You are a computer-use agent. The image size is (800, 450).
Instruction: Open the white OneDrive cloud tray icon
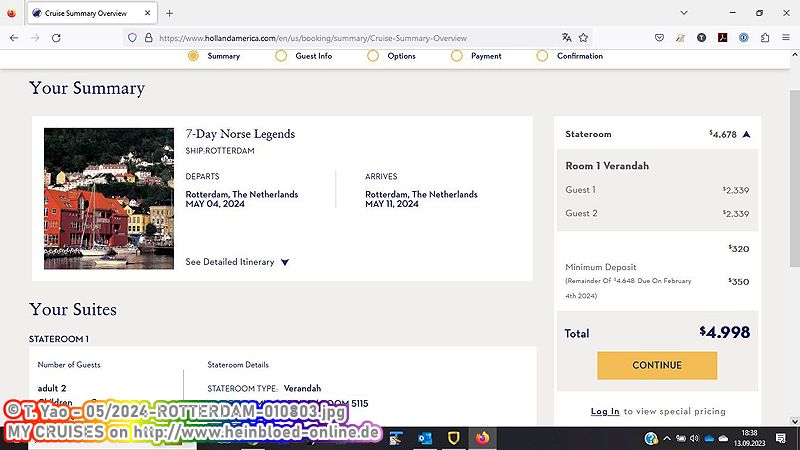723,438
